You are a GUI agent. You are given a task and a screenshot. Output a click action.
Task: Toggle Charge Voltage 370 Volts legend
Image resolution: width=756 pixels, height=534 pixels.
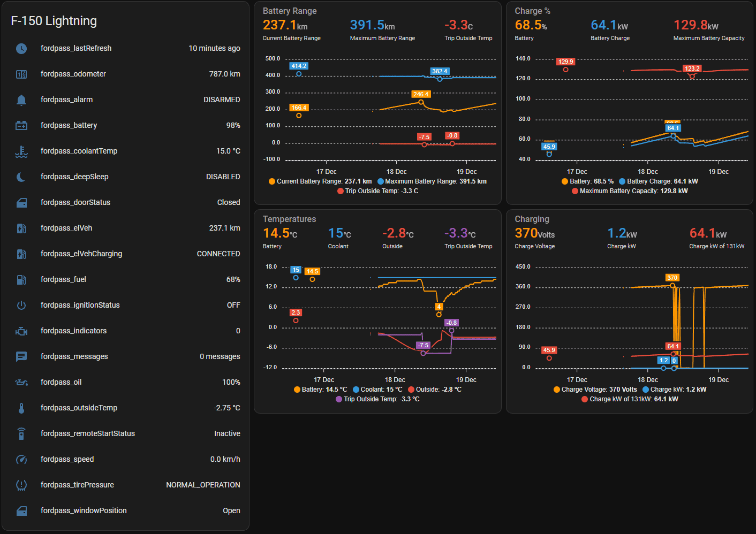(x=595, y=390)
